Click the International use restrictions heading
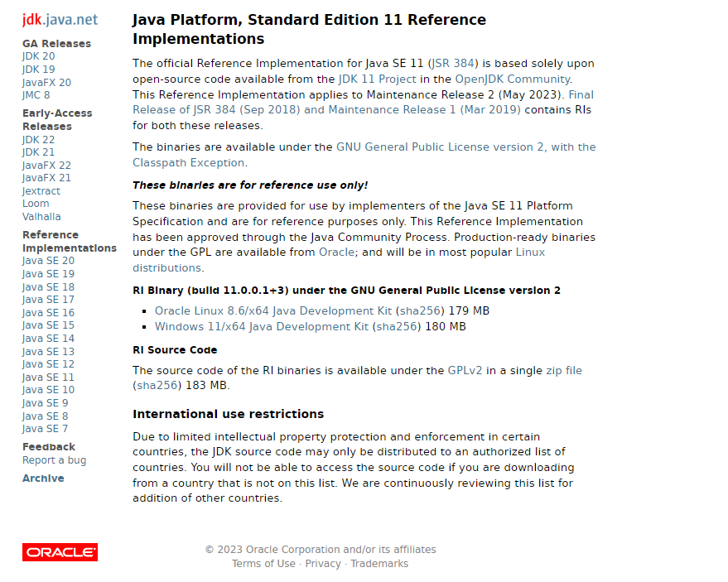 (228, 414)
